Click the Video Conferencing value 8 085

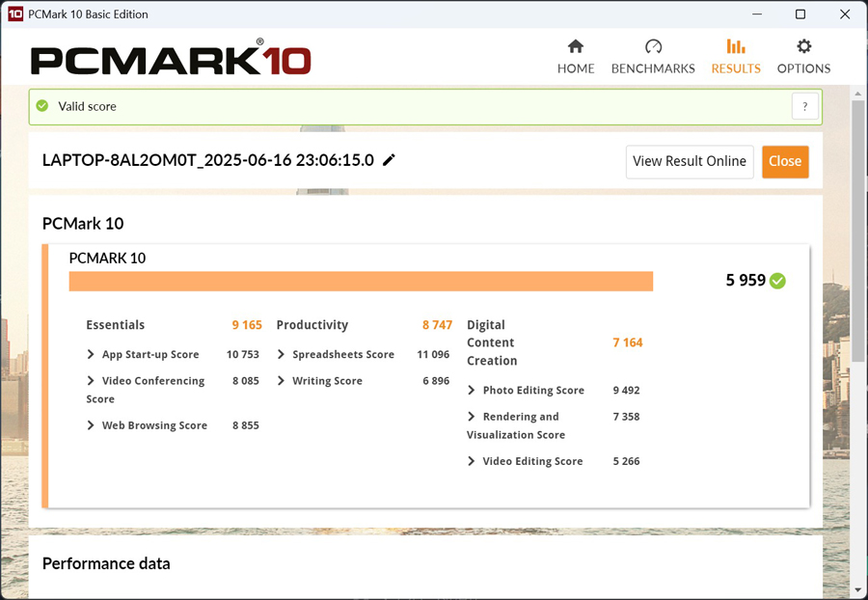click(x=246, y=381)
